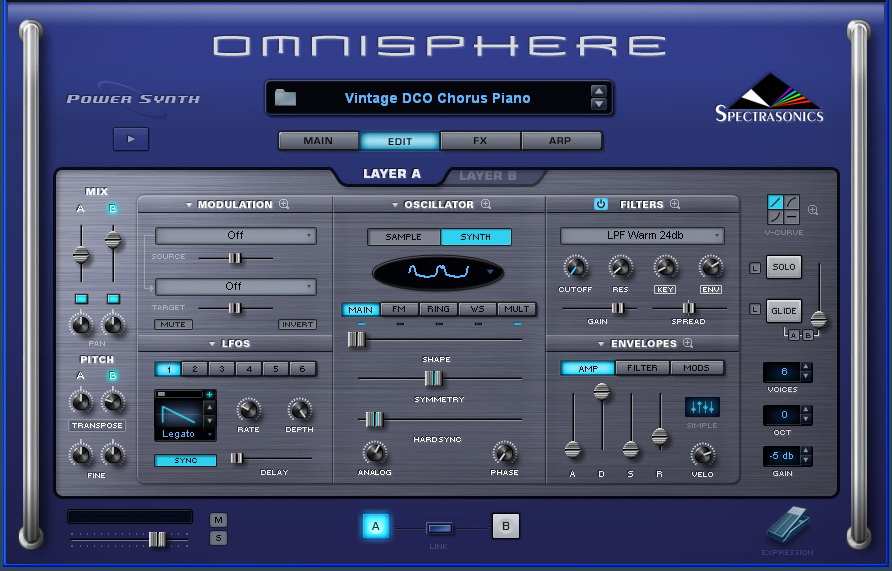Image resolution: width=892 pixels, height=571 pixels.
Task: Click the play audition arrow button
Action: [x=131, y=139]
